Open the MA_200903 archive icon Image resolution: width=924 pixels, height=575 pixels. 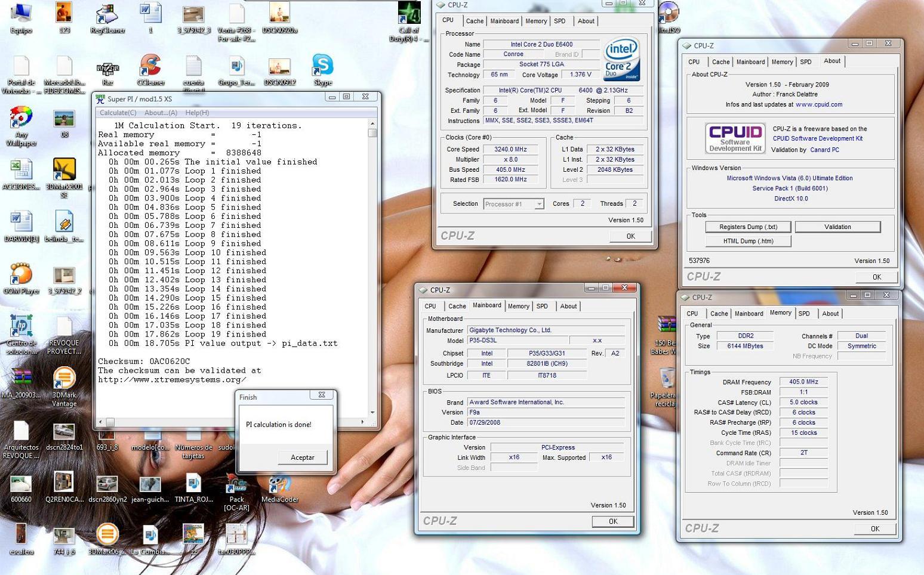coord(21,383)
